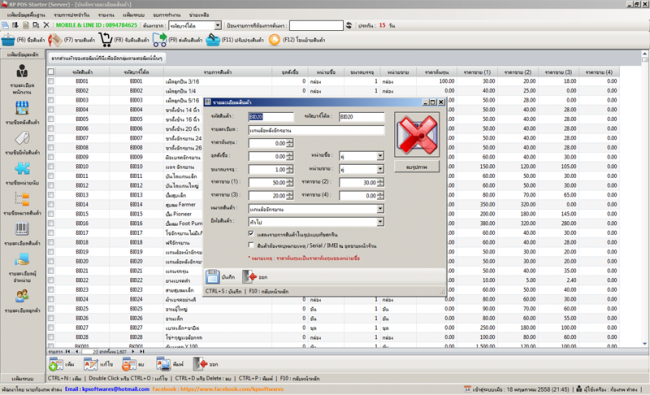650x395 pixels.
Task: Go to the last page of records
Action: pos(142,351)
